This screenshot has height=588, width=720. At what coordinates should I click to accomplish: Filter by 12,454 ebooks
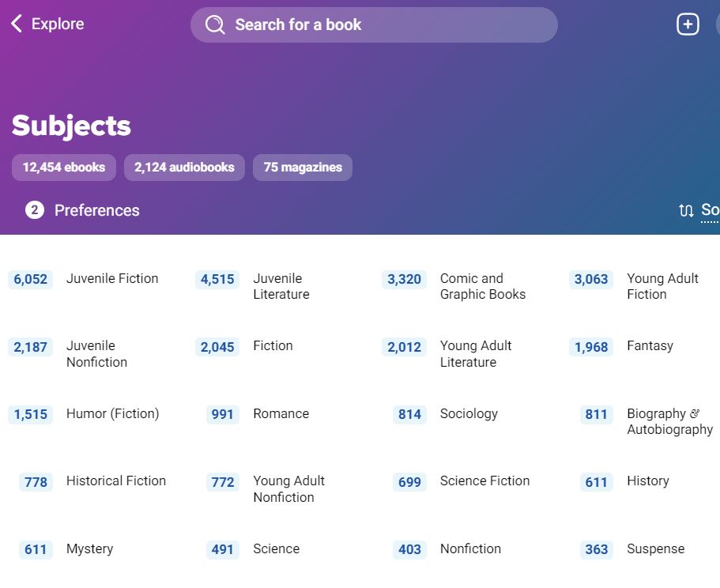64,168
